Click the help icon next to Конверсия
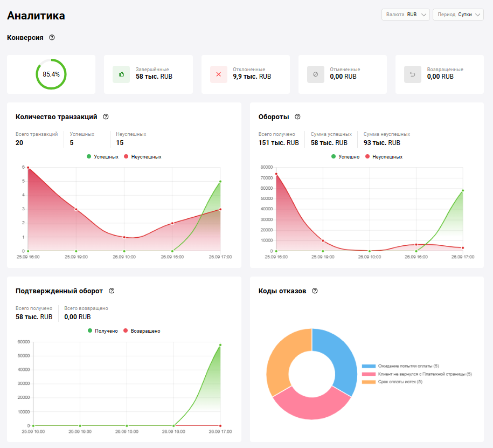493x448 pixels. click(52, 38)
